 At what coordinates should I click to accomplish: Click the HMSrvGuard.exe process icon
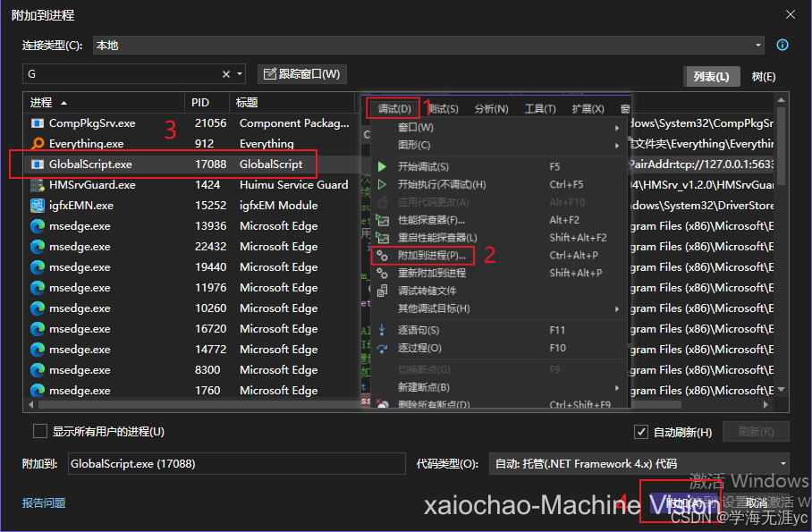click(x=38, y=185)
